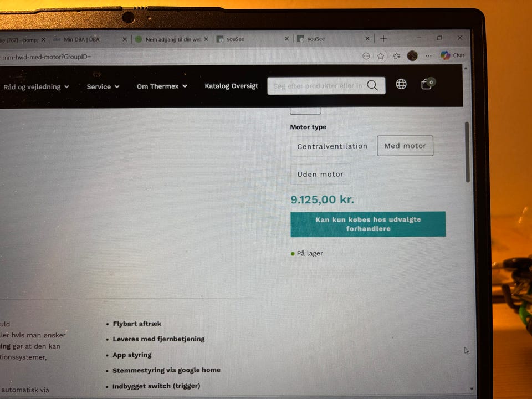This screenshot has width=532, height=399.
Task: Open Katalog Oversigt link
Action: [x=232, y=86]
